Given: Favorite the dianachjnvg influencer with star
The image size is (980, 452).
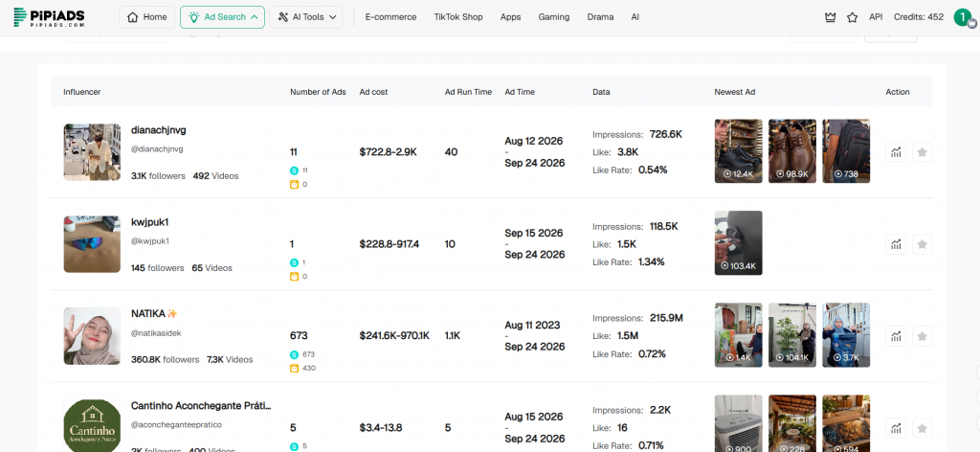Looking at the screenshot, I should 922,152.
